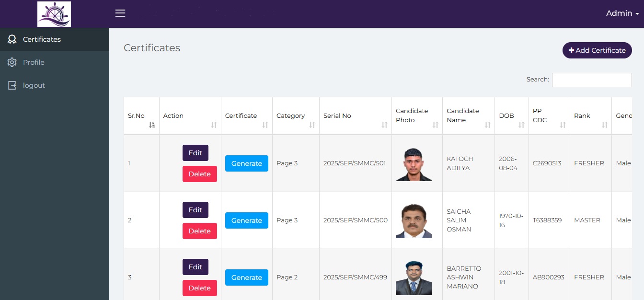Open Profile page from sidebar

pyautogui.click(x=34, y=62)
